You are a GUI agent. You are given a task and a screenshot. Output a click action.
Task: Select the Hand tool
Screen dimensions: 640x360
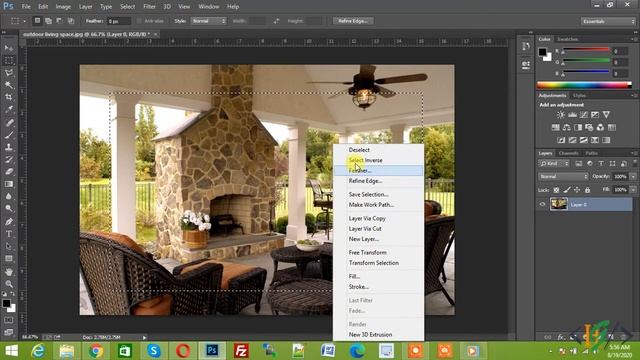[x=9, y=272]
